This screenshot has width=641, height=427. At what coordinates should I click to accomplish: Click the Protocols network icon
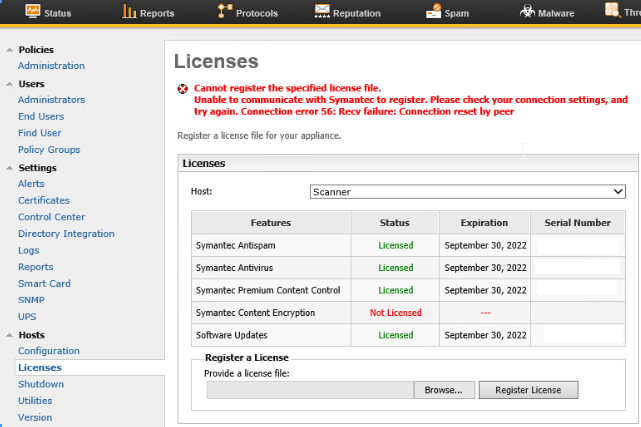(224, 12)
